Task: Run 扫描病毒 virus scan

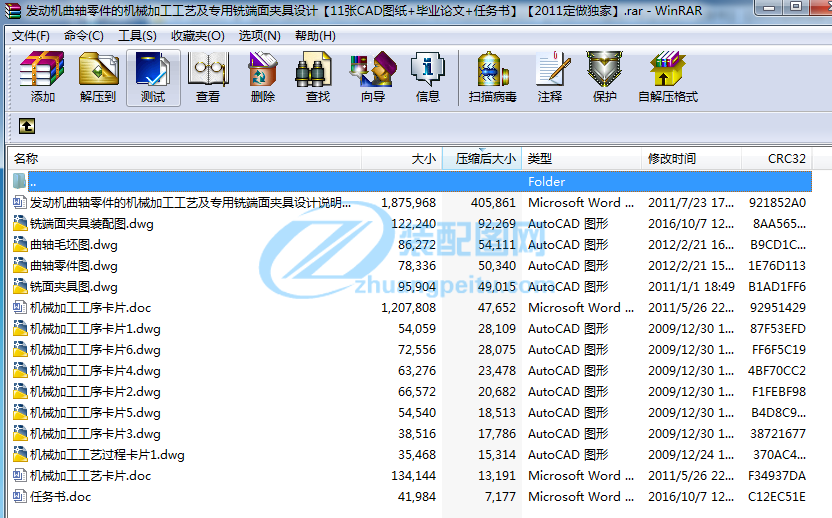Action: click(x=492, y=77)
